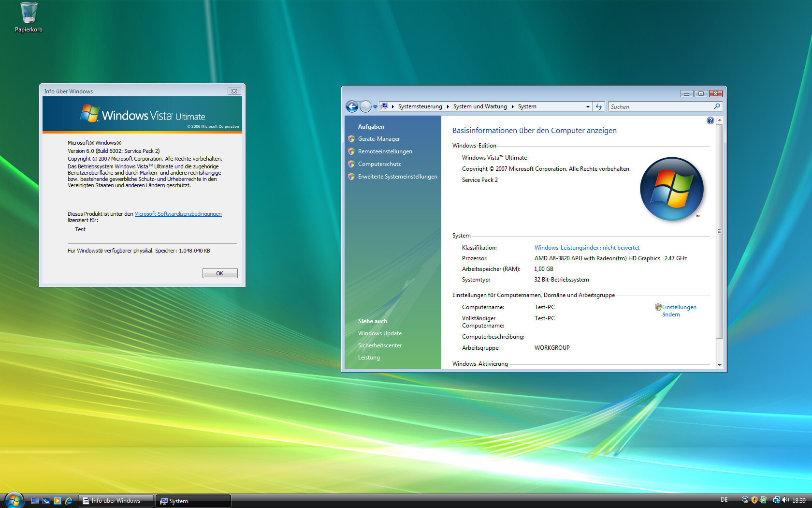Open recent pages dropdown next to Forward
Viewport: 812px width, 508px height.
coord(375,107)
